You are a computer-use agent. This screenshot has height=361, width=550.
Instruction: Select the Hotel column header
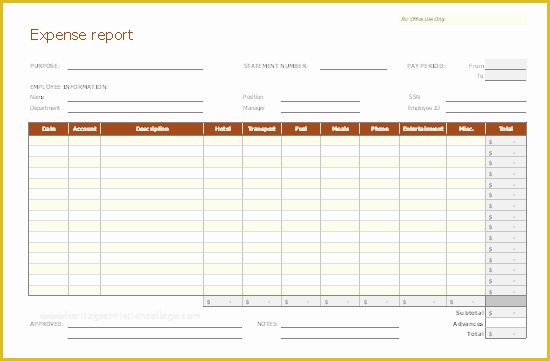click(223, 129)
